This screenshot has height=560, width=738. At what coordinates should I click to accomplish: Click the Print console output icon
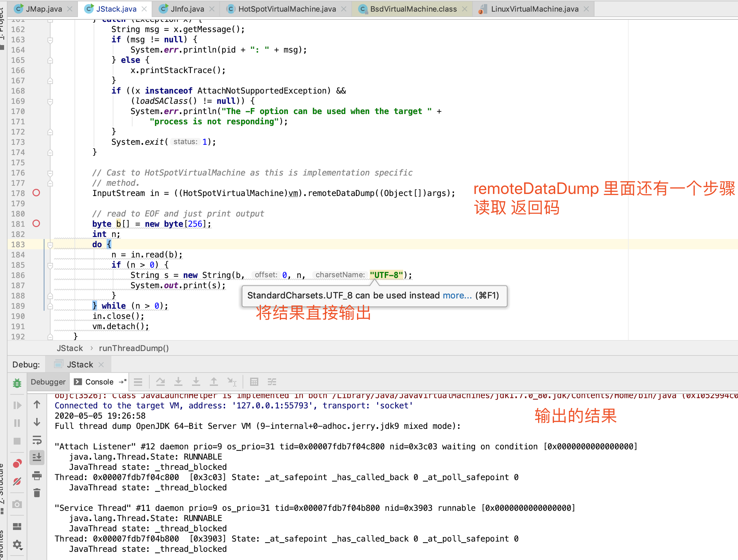coord(37,475)
